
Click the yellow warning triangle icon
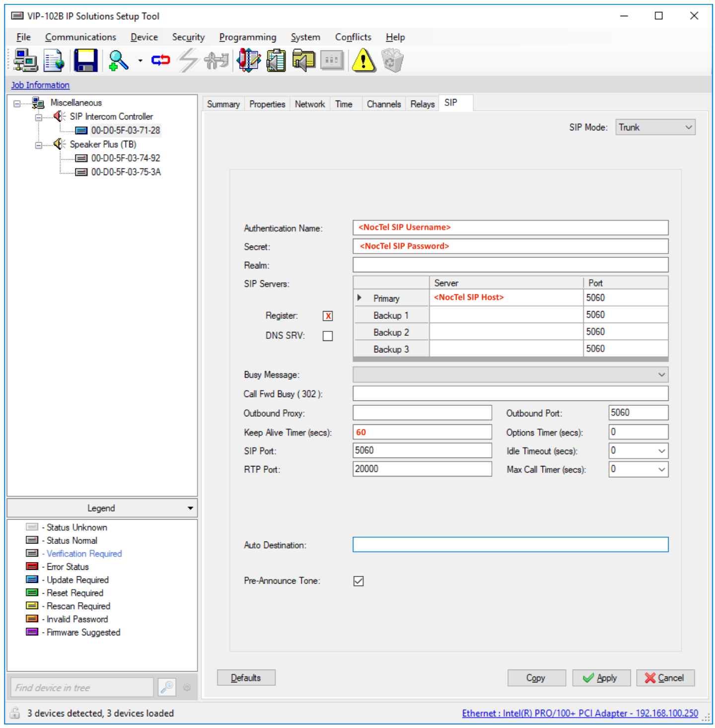tap(364, 61)
